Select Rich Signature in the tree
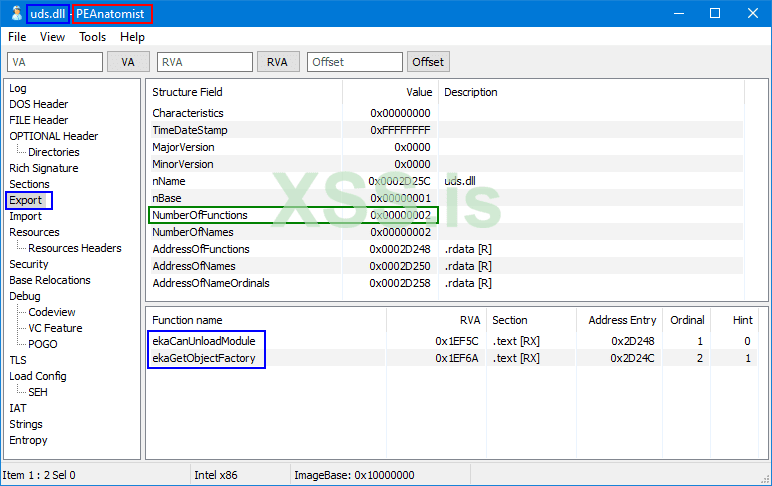Image resolution: width=772 pixels, height=486 pixels. [44, 168]
